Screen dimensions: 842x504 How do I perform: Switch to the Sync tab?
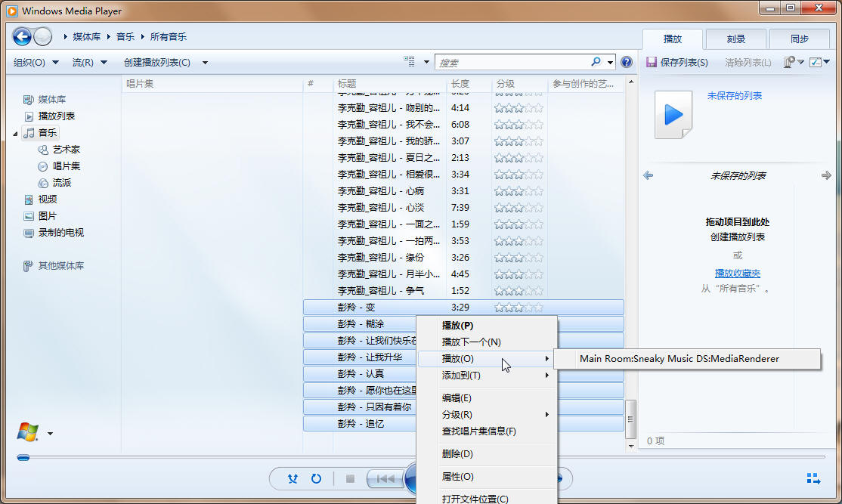click(799, 39)
